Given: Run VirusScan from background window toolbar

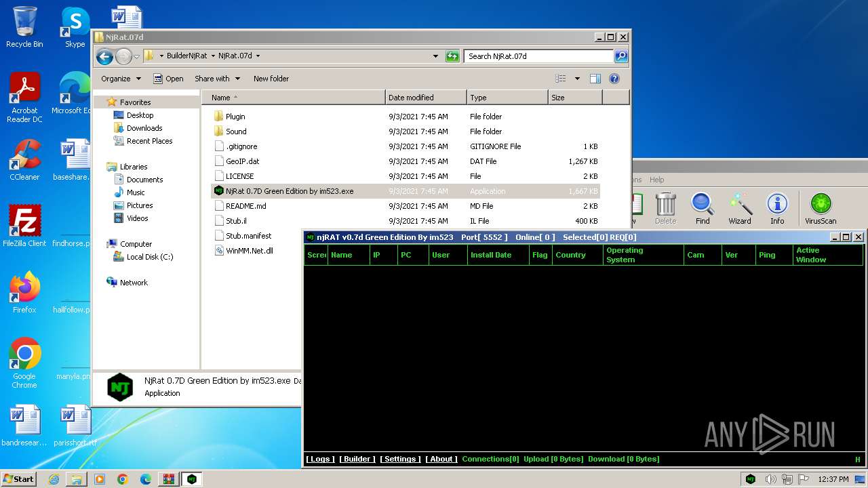Looking at the screenshot, I should tap(821, 209).
